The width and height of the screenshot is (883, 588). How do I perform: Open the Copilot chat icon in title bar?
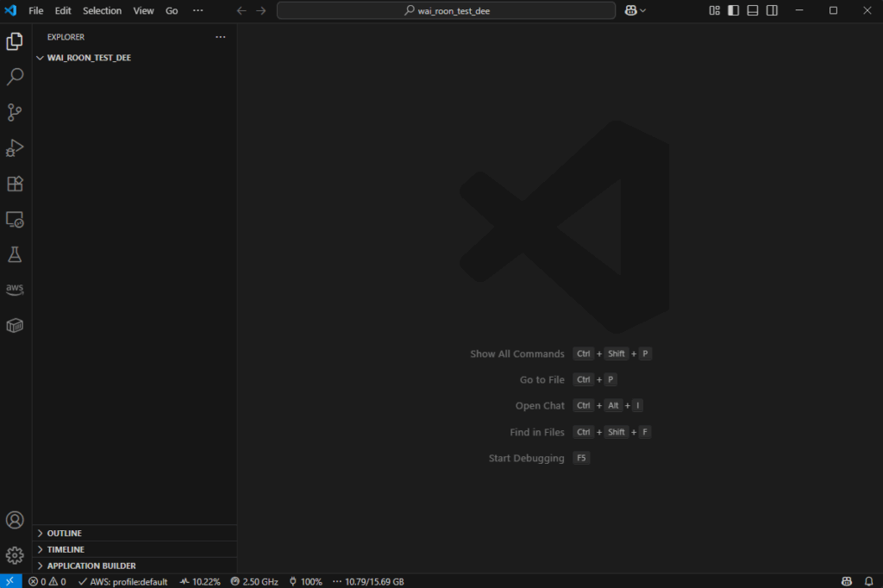tap(630, 10)
